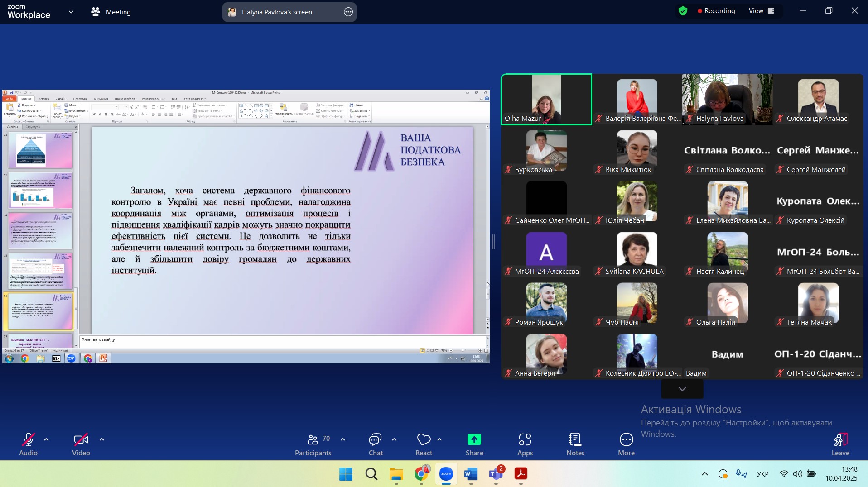Open Windows Start menu
The width and height of the screenshot is (868, 487).
[346, 474]
